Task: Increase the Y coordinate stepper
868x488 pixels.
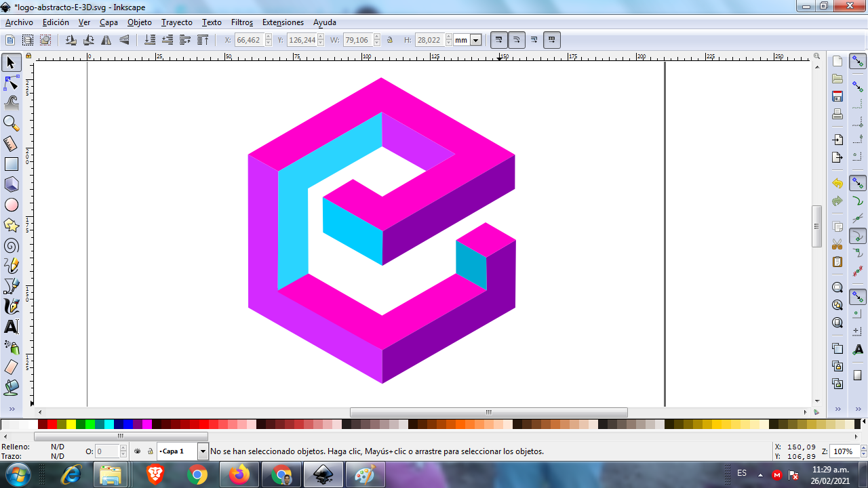Action: (x=321, y=37)
